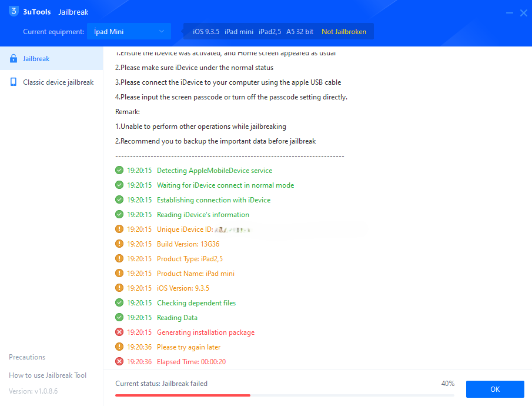Click the unlocked padlock icon beside Jailbreak
This screenshot has height=406, width=532.
(x=14, y=58)
